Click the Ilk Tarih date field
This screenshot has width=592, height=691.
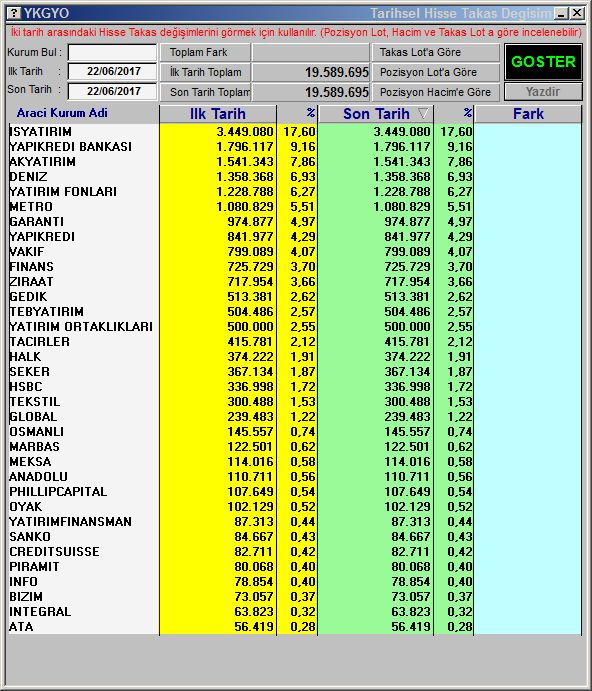pyautogui.click(x=112, y=71)
